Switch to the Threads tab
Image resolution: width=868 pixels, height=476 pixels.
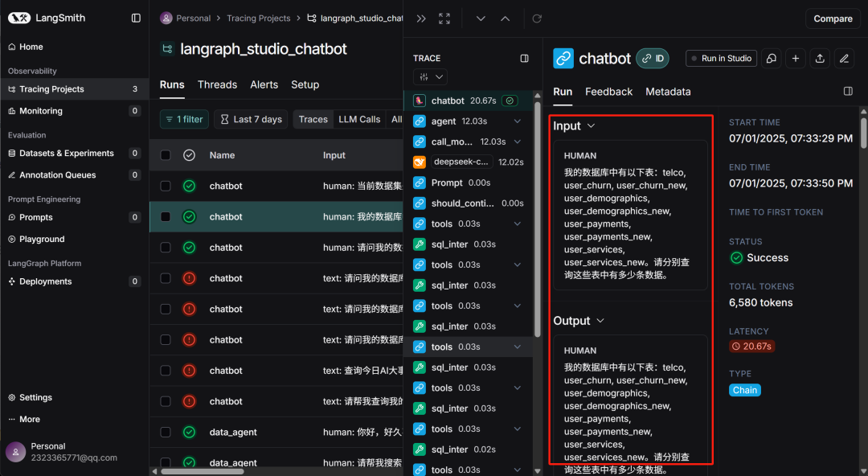(217, 84)
